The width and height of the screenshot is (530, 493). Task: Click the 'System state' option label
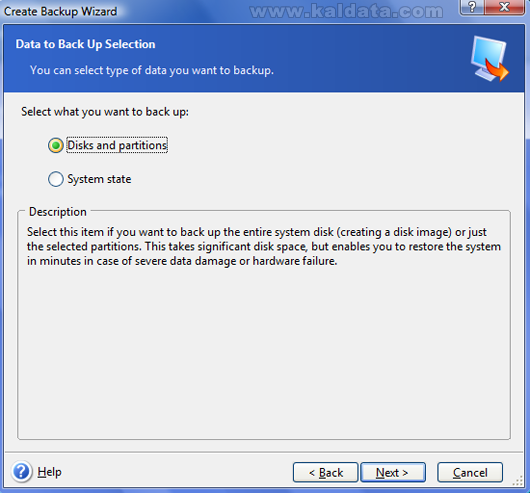(x=99, y=179)
